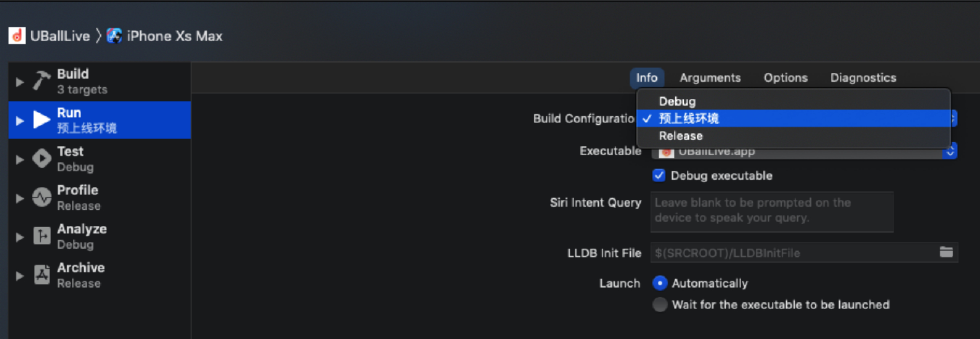Click the Siri Intent Query text field
The width and height of the screenshot is (980, 339).
(x=772, y=212)
